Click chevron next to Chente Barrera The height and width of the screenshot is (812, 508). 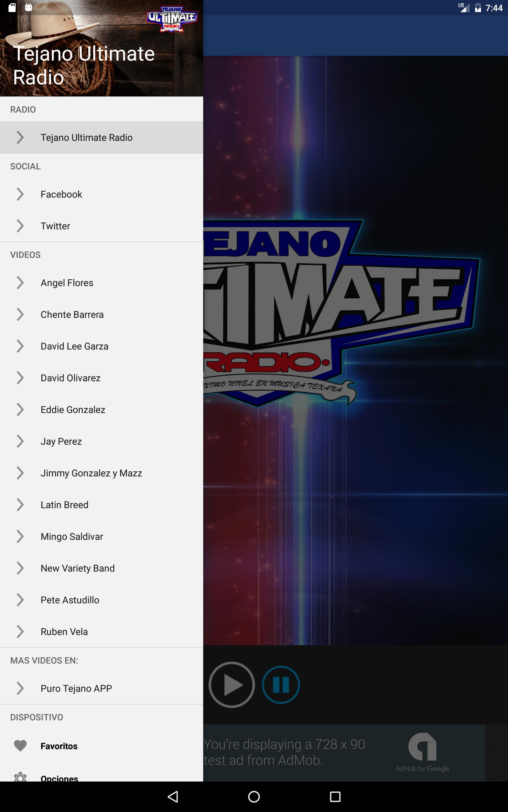click(20, 314)
